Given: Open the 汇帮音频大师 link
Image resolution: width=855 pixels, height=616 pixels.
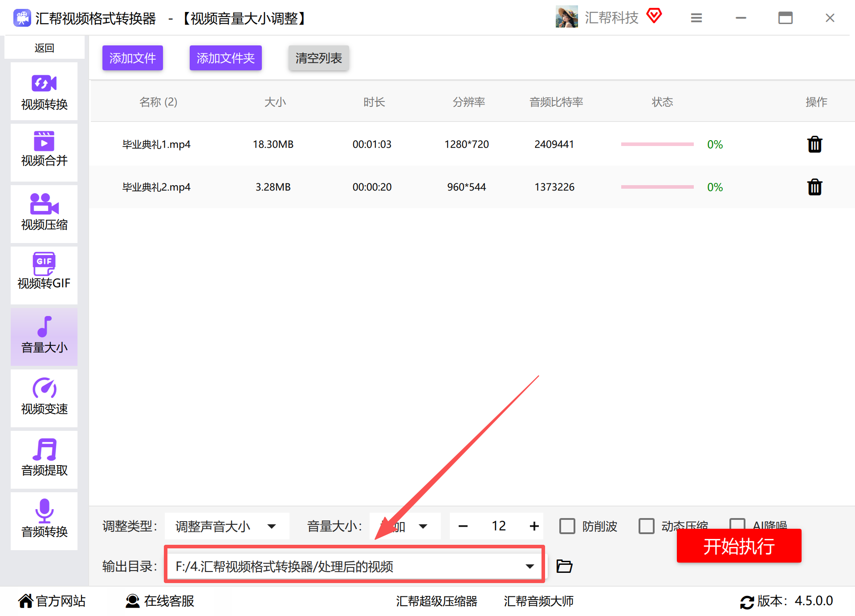Looking at the screenshot, I should point(539,601).
